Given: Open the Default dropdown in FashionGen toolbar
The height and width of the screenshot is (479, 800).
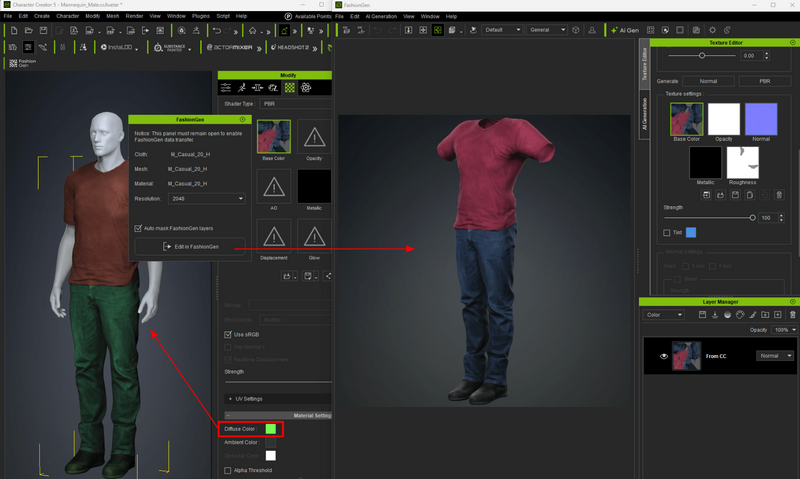Looking at the screenshot, I should tap(502, 30).
